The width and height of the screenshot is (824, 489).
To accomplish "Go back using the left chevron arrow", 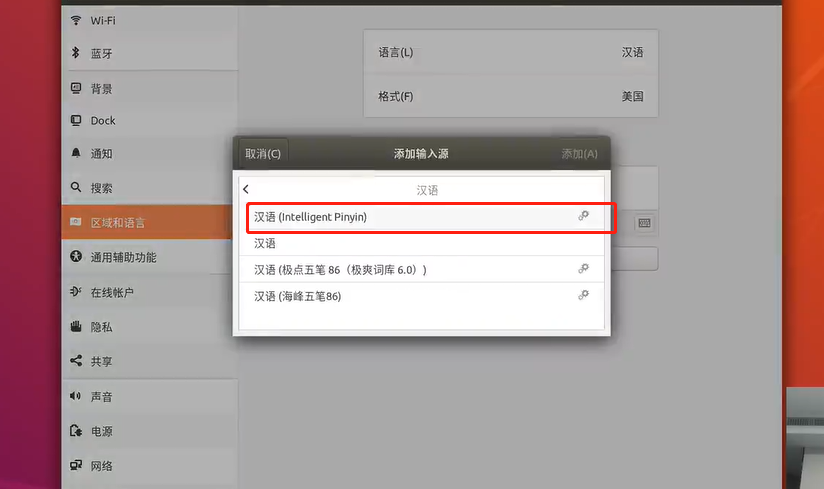I will (x=246, y=189).
